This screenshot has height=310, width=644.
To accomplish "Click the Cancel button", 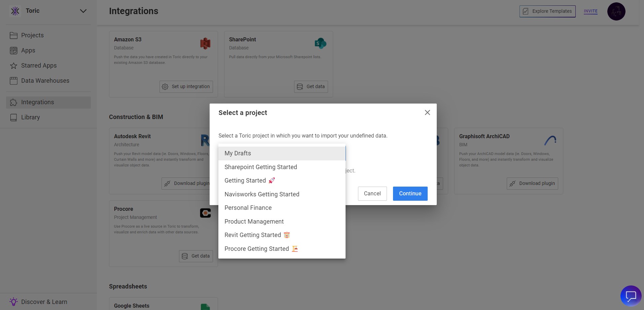I will (x=372, y=194).
